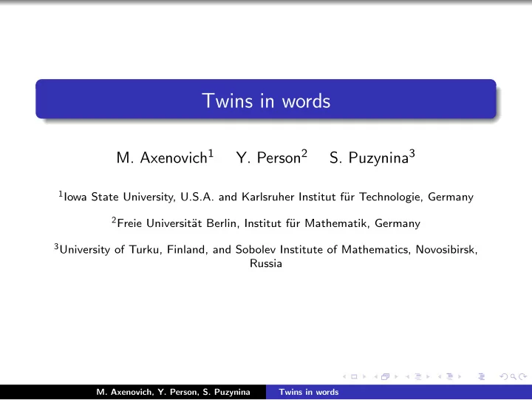Click the go-forward curved arrow icon
Image resolution: width=532 pixels, height=400 pixels.
pos(523,376)
